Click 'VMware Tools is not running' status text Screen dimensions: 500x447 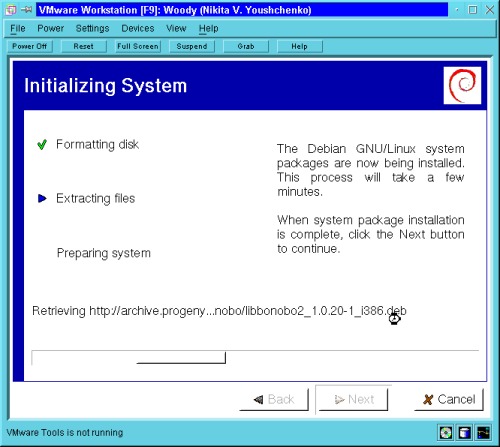tap(65, 432)
